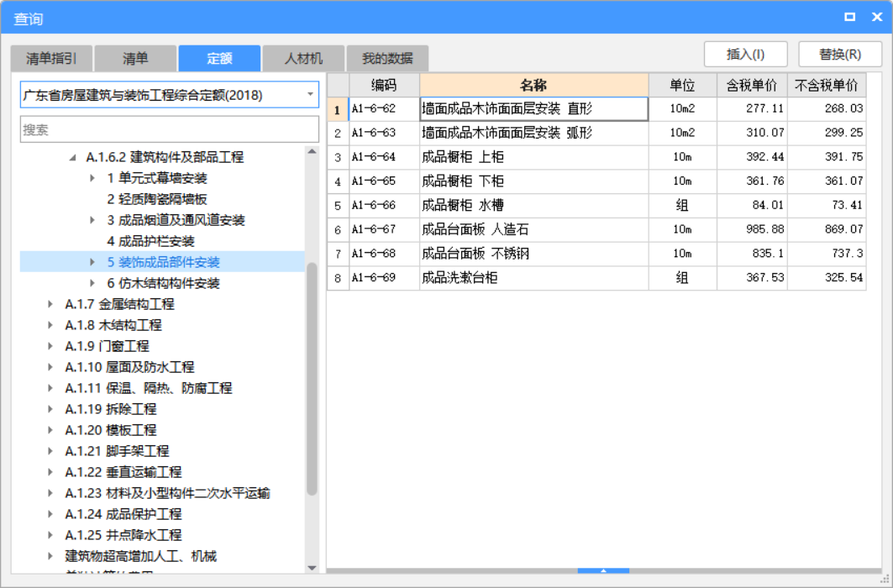Select the 5 装饰成品部件安装 tree label
Screen dimensions: 893x588
click(164, 262)
